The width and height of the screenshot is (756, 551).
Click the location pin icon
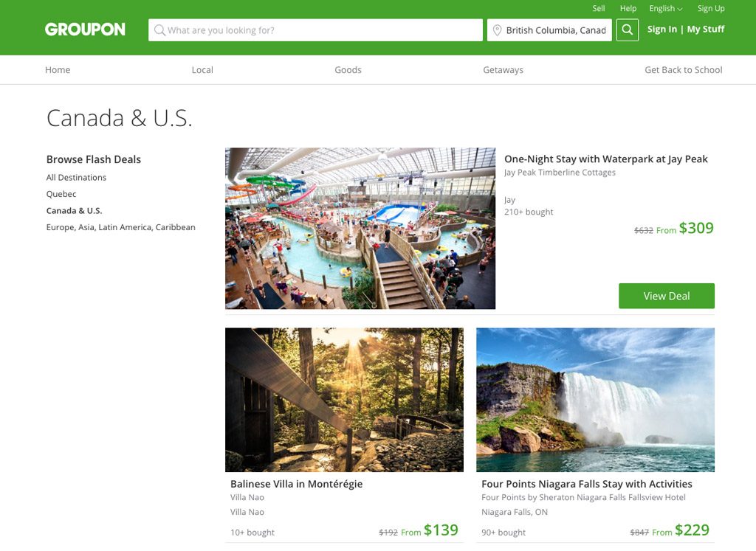pyautogui.click(x=498, y=30)
